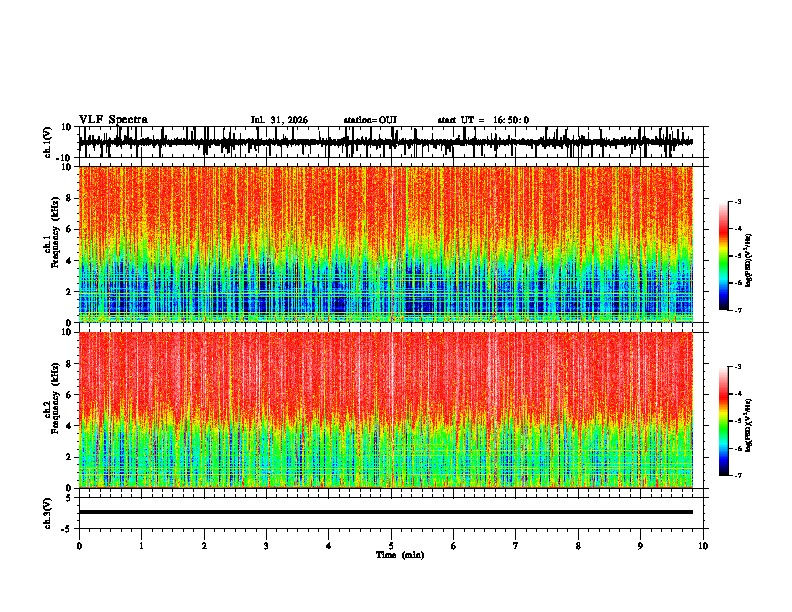792x612 pixels.
Task: Click the ch.2 spectrogram color scale bar
Action: pos(723,421)
